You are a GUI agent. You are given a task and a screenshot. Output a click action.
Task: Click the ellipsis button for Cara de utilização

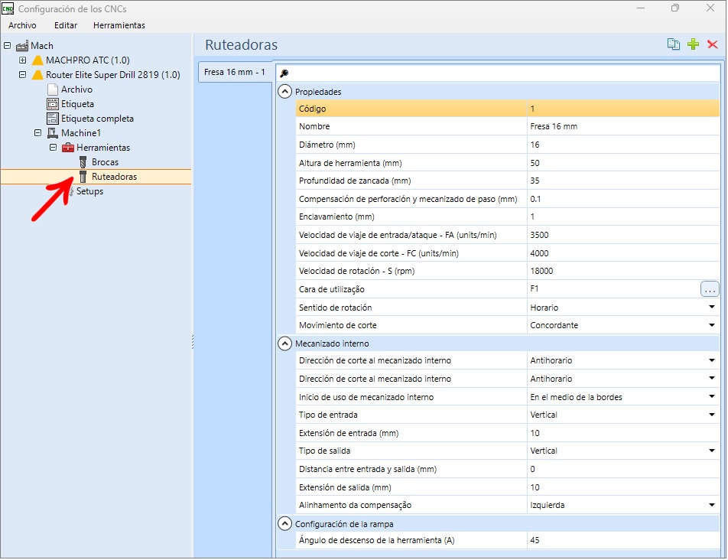[x=710, y=289]
